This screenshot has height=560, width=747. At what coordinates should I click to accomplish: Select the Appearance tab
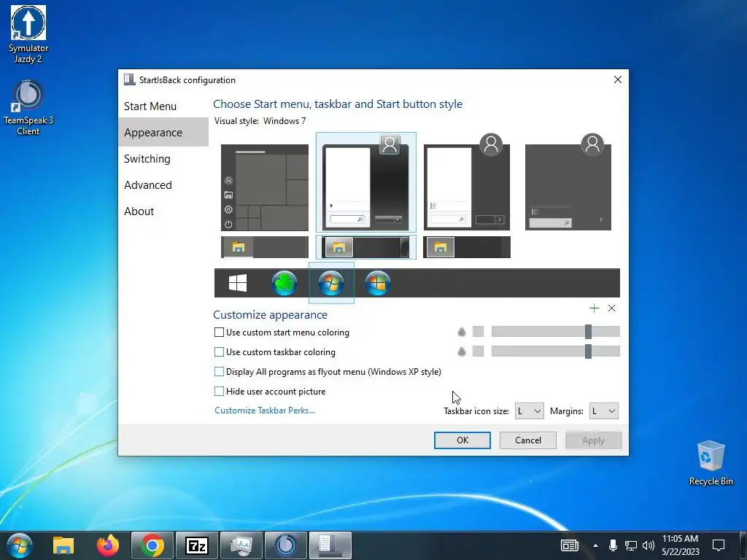163,133
